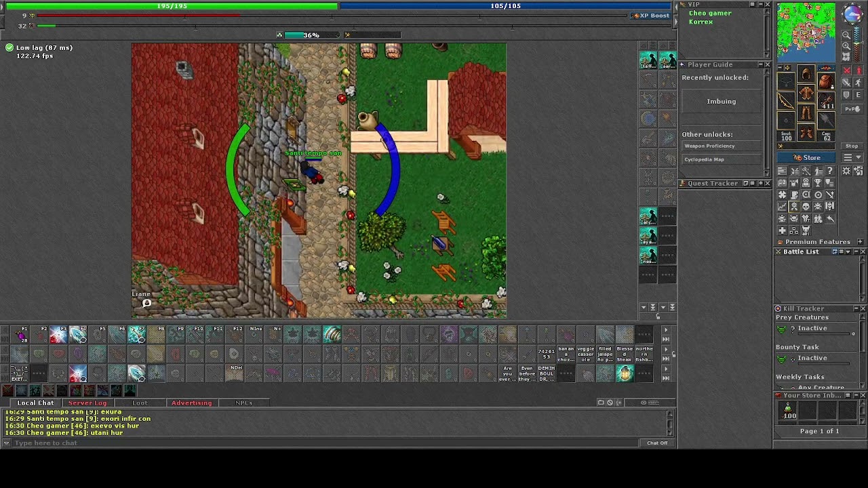Click the green health bar
Screen dimensions: 868x488
(x=172, y=6)
